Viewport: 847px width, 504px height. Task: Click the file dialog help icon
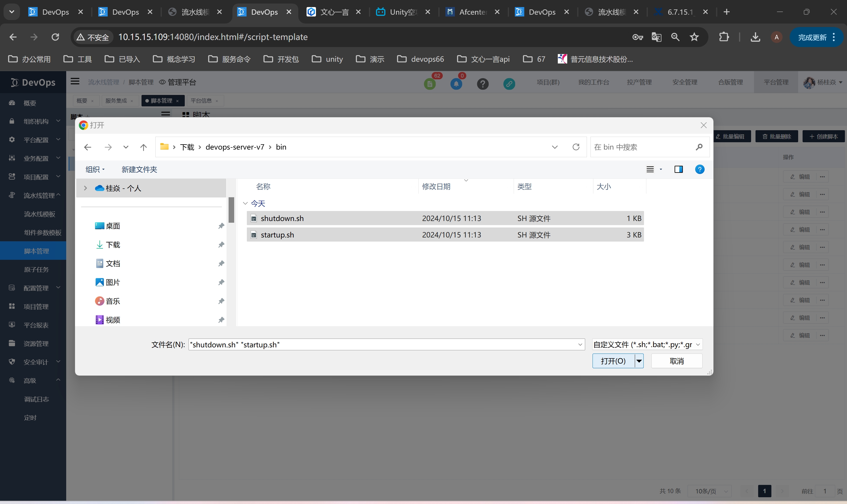(x=700, y=169)
